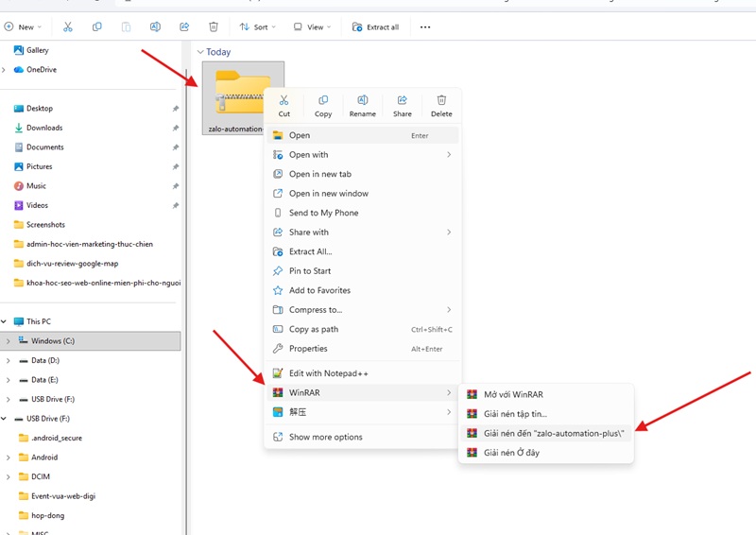Unpin Desktop using its pin icon
Screen dimensions: 756x535
176,109
